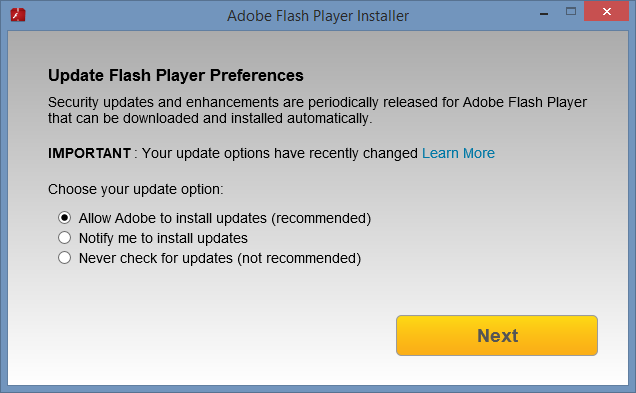Open the Learn More link
The image size is (636, 393).
pyautogui.click(x=458, y=153)
